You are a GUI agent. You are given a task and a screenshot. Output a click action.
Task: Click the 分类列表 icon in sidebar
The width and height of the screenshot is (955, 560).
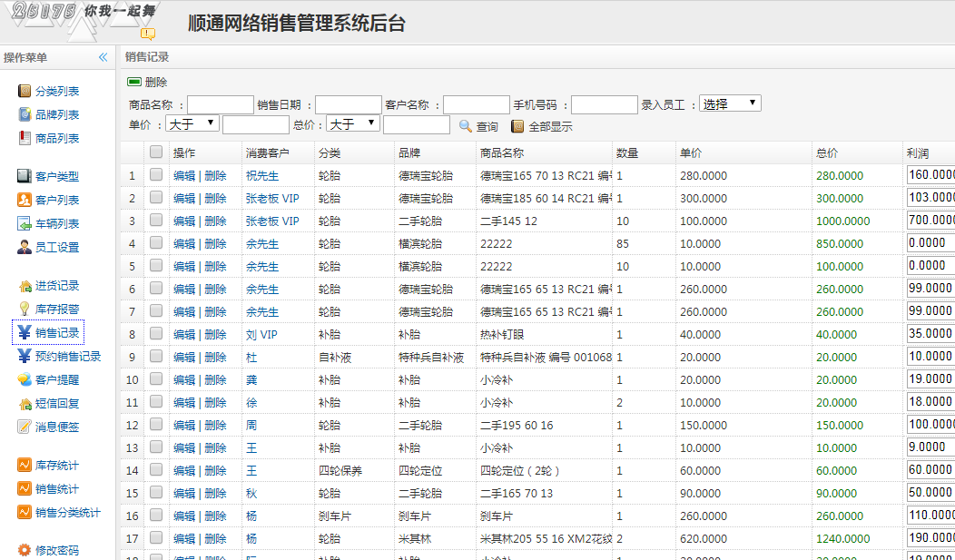[x=25, y=92]
